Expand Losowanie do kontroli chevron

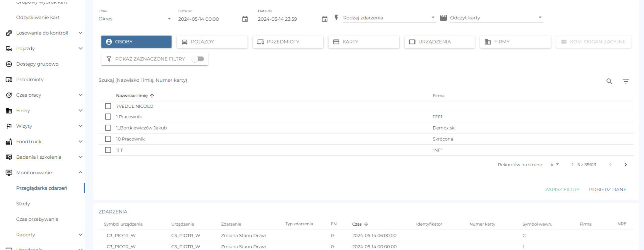coord(80,33)
